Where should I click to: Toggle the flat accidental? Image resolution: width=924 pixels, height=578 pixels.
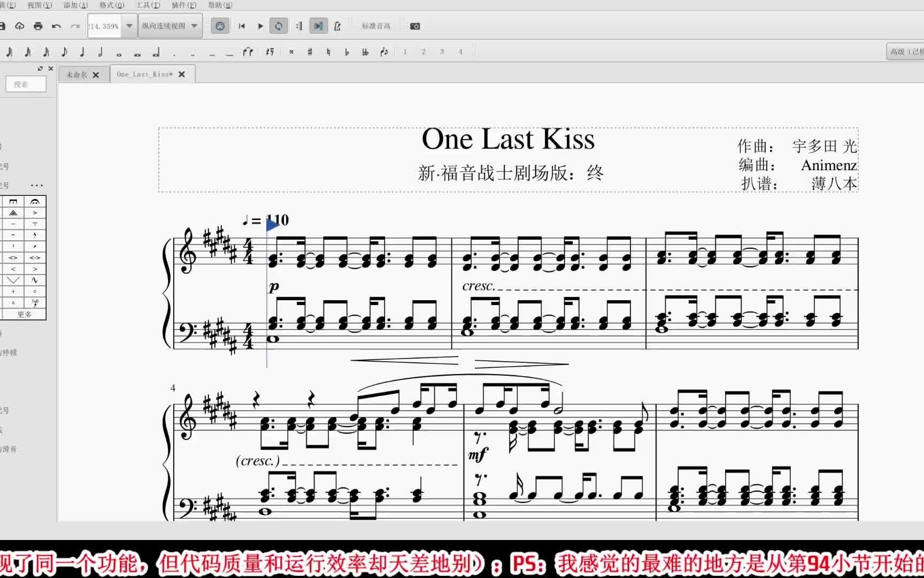pyautogui.click(x=347, y=52)
